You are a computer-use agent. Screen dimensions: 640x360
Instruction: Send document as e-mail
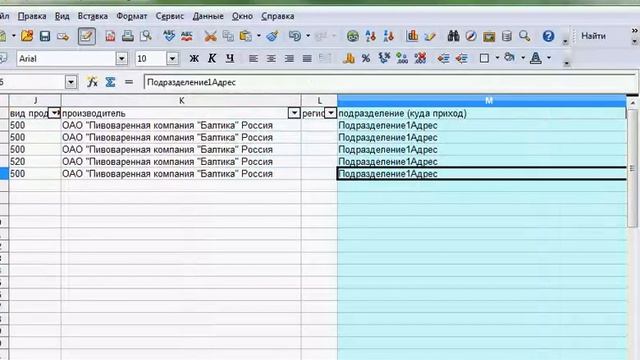point(63,36)
